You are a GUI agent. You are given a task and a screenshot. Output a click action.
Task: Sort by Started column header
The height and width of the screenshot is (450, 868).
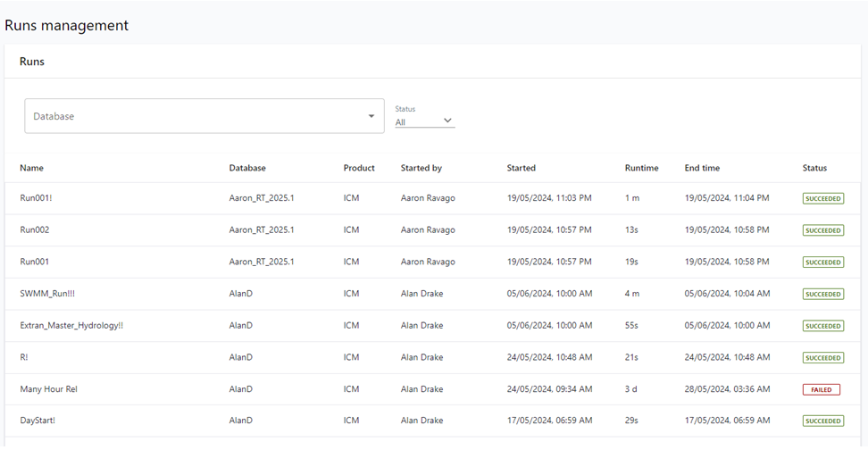tap(522, 168)
